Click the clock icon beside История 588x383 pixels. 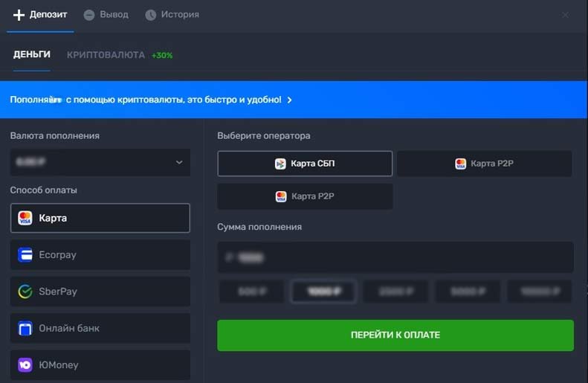[151, 15]
